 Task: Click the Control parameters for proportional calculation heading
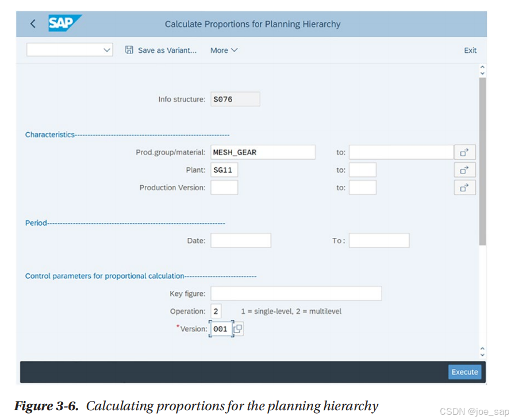click(x=105, y=276)
